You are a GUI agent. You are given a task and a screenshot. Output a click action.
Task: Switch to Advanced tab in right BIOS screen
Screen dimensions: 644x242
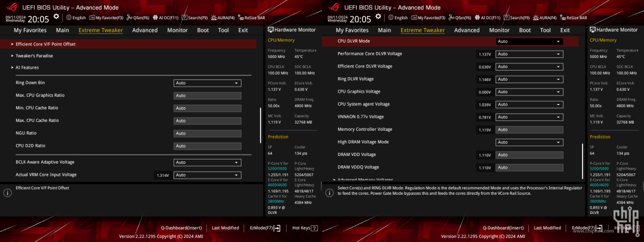coord(467,30)
